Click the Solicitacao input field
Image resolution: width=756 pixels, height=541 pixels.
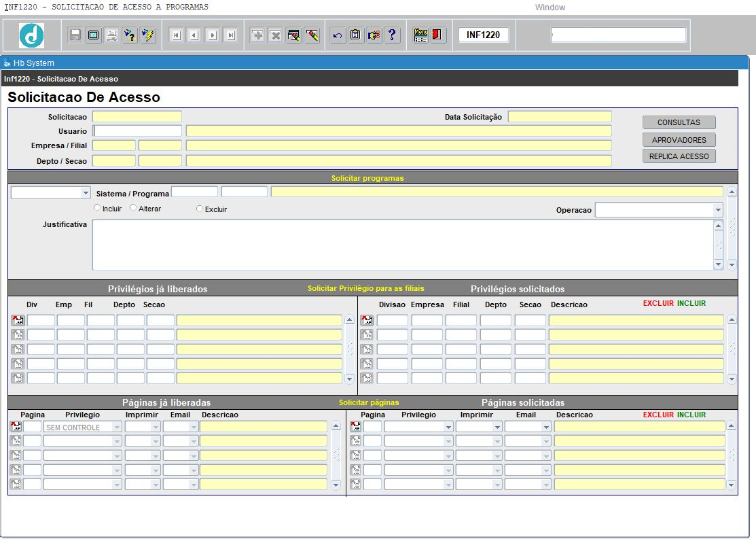pos(137,116)
